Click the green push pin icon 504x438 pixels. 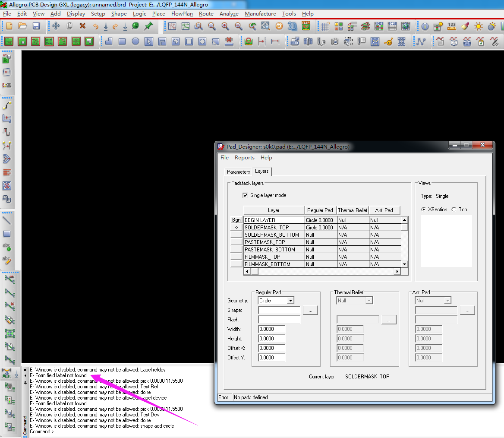coord(148,26)
